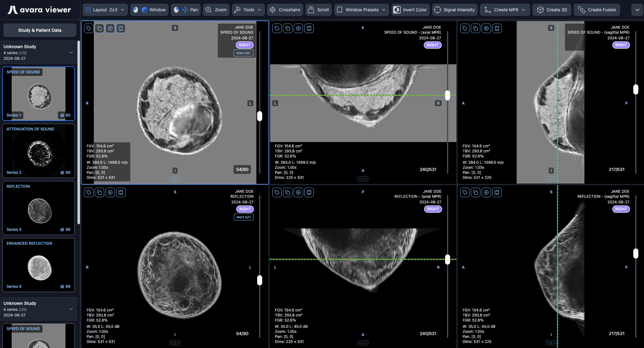
Task: Select Attenuation of Sound Series 2 thumbnail
Action: (x=38, y=151)
